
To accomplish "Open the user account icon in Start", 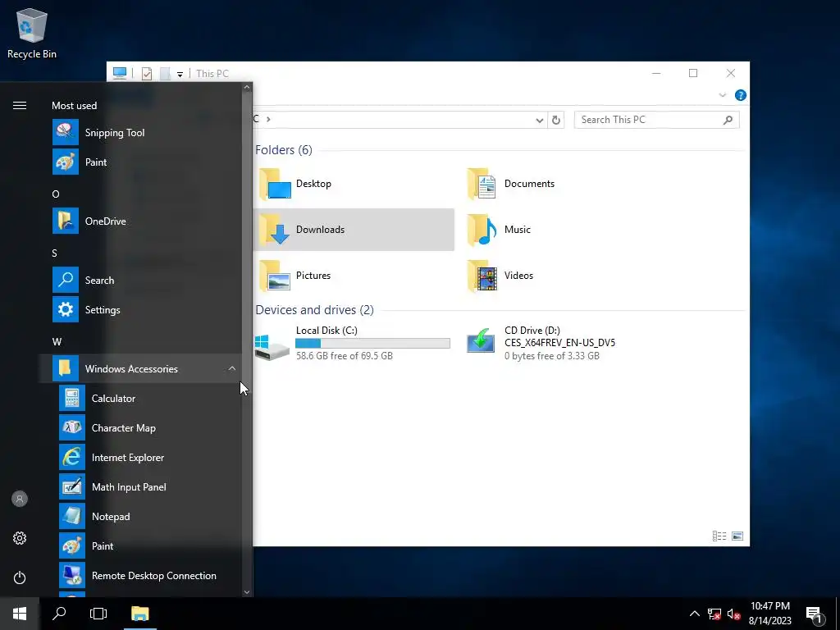I will (x=20, y=499).
